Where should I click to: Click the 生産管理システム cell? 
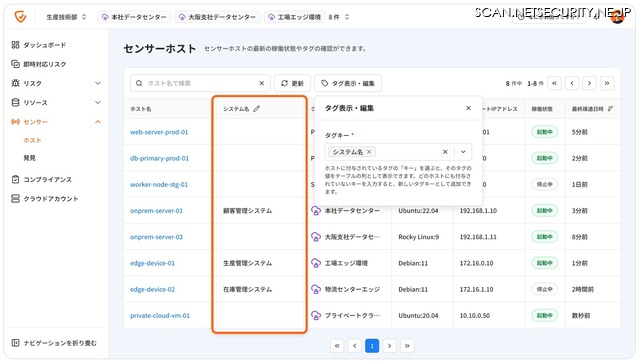coord(247,263)
